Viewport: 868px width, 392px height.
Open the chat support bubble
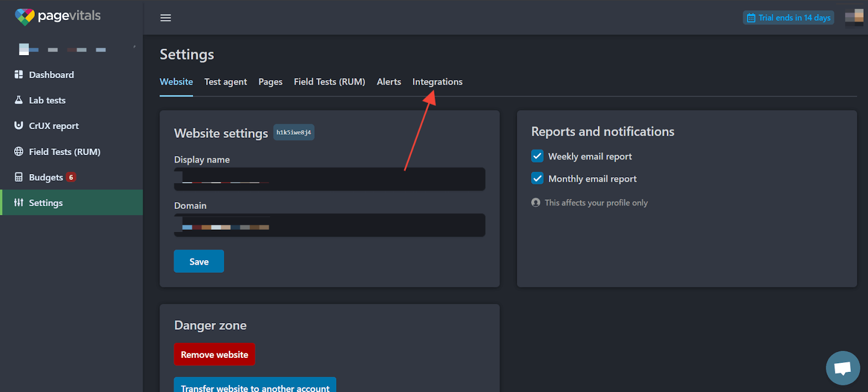(843, 368)
